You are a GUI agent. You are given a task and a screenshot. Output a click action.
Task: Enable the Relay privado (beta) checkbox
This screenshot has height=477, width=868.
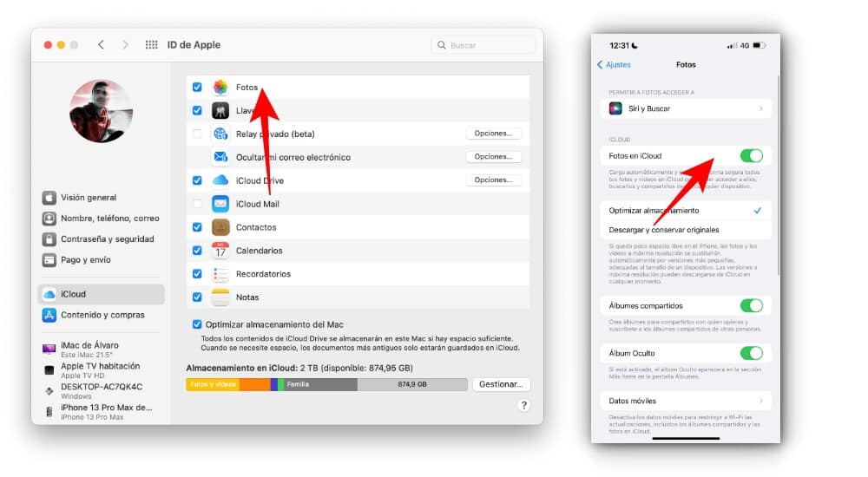(x=197, y=134)
